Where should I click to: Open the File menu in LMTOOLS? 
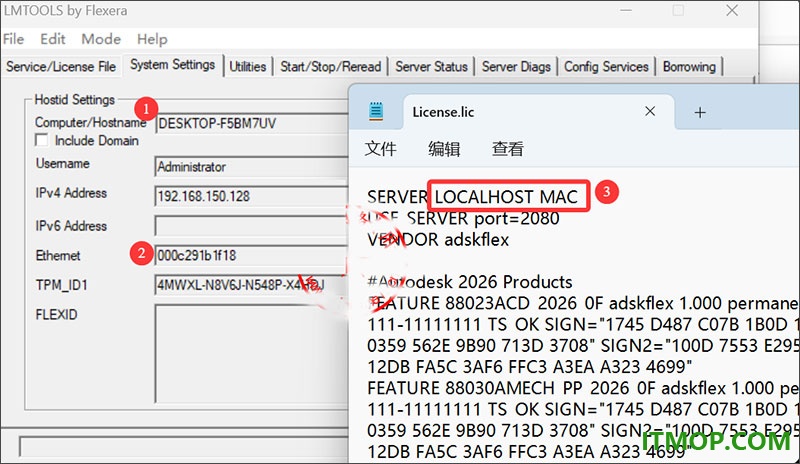click(x=13, y=39)
